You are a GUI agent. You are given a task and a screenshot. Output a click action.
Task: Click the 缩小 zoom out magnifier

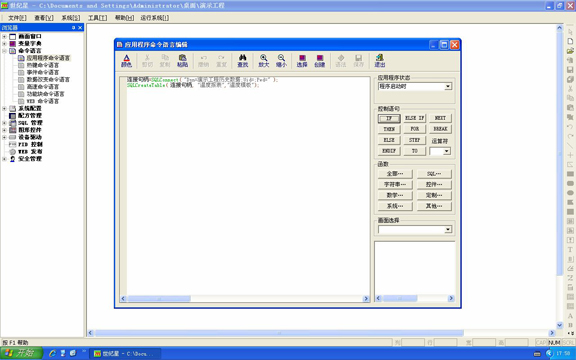[x=281, y=61]
